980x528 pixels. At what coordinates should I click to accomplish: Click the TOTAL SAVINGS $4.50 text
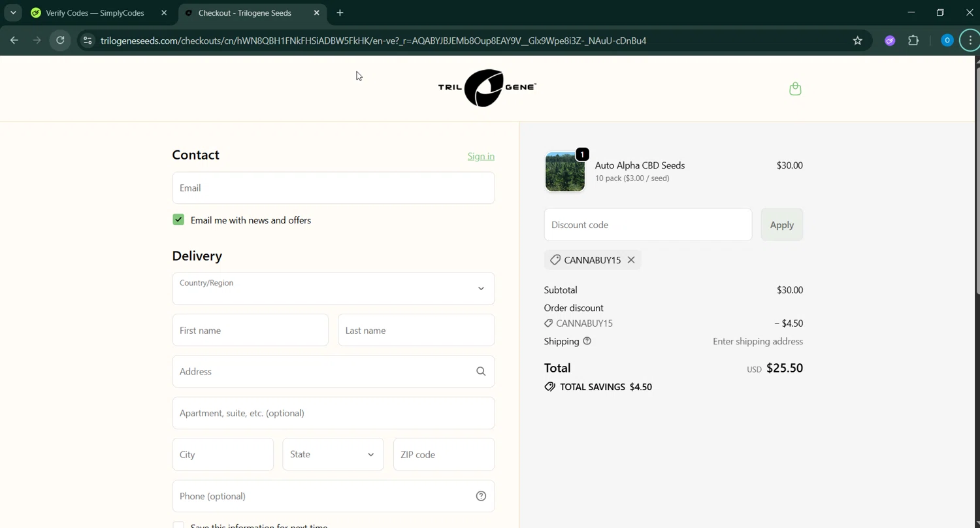pyautogui.click(x=606, y=387)
